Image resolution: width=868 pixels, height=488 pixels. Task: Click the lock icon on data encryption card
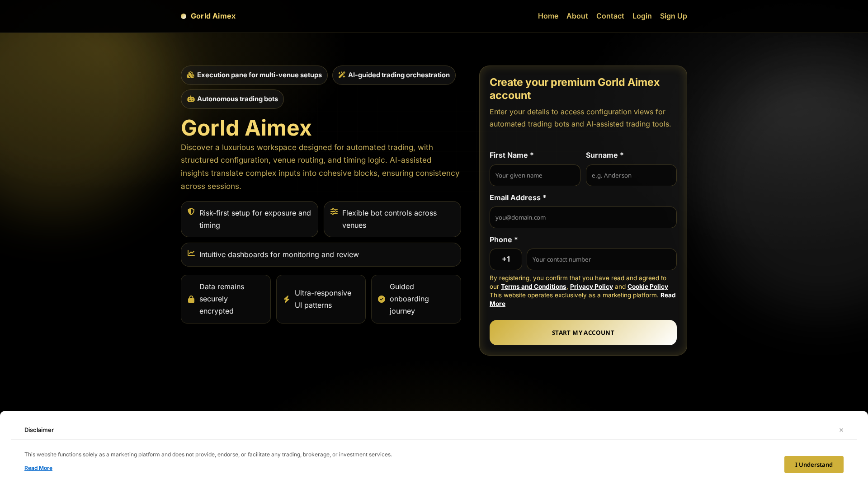191,299
